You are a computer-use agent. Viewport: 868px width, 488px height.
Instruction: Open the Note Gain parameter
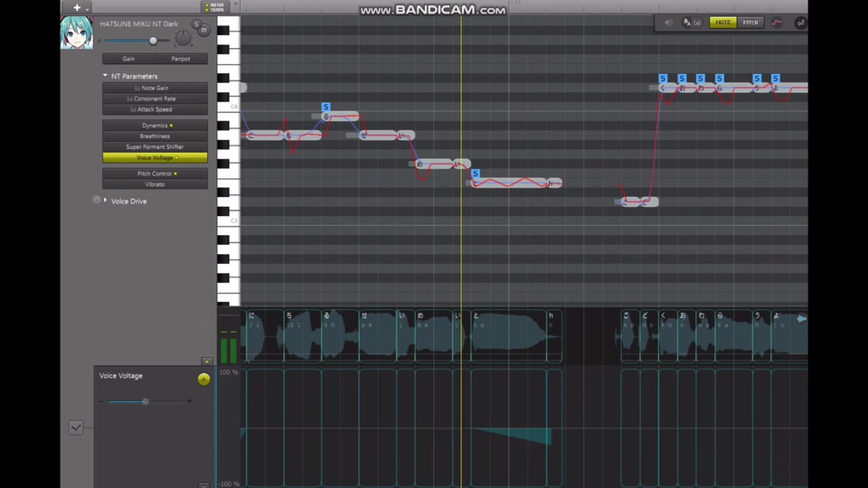[155, 88]
